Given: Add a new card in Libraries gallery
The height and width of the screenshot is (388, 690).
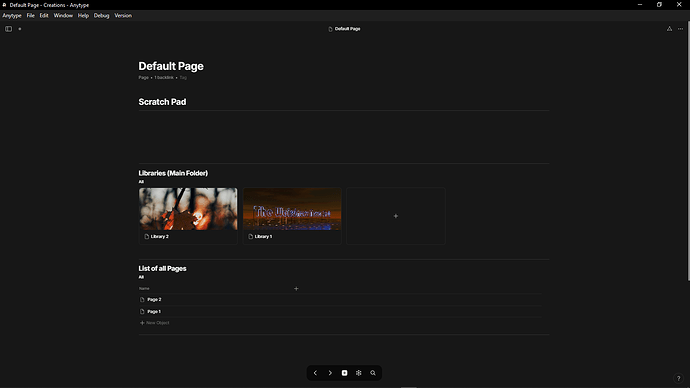Looking at the screenshot, I should click(396, 216).
